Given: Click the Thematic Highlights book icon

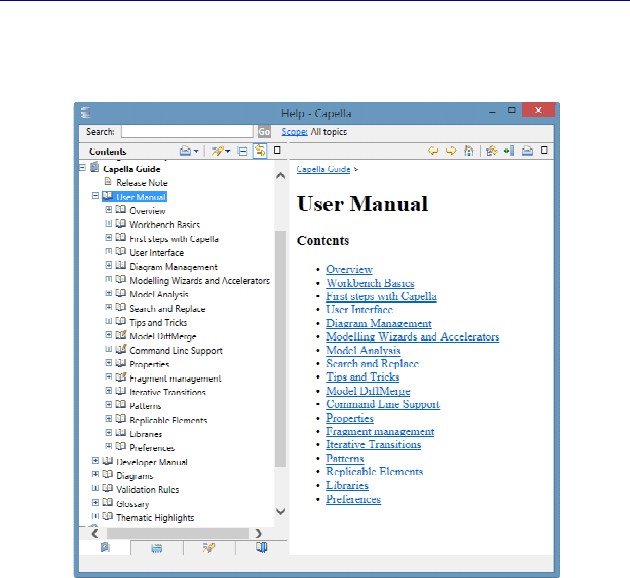Looking at the screenshot, I should pyautogui.click(x=107, y=516).
